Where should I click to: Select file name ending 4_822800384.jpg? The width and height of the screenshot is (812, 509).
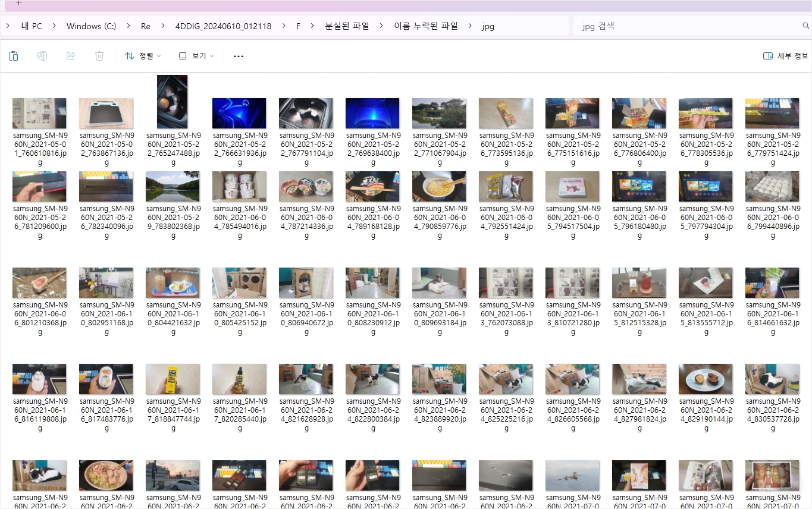[373, 414]
